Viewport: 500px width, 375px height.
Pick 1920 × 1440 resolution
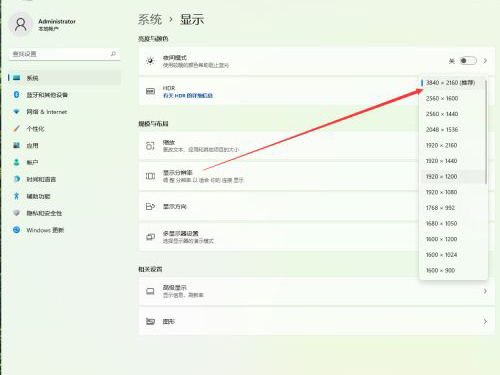452,161
